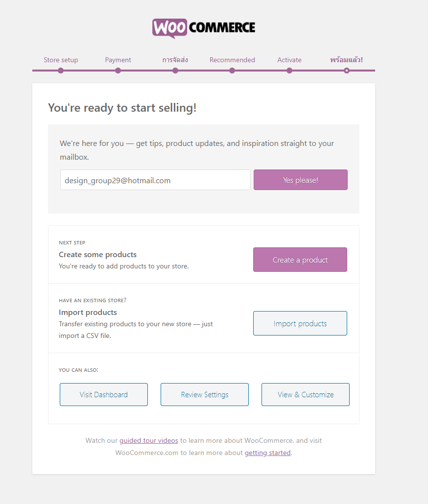Select the พร้อมแล้ว! ready step label
Image resolution: width=428 pixels, height=504 pixels.
(346, 60)
